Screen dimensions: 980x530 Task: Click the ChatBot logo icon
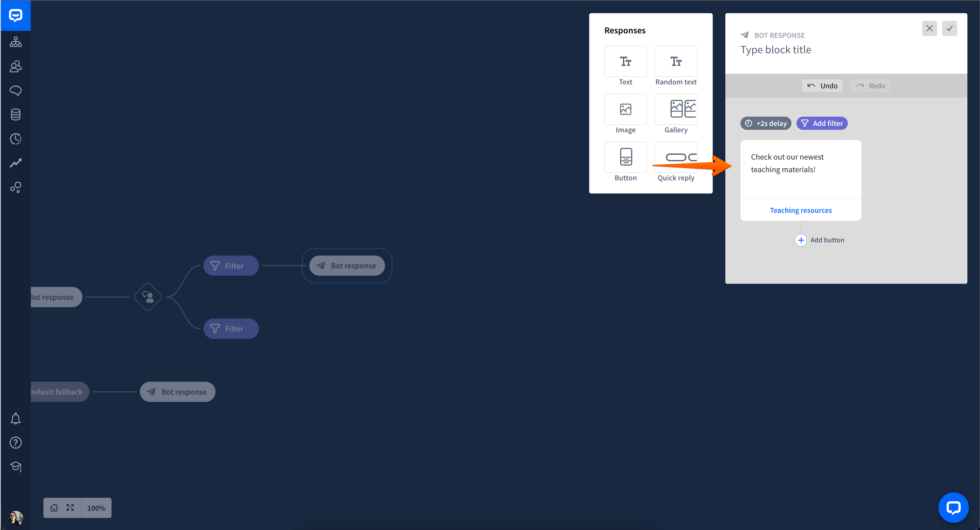(x=16, y=16)
